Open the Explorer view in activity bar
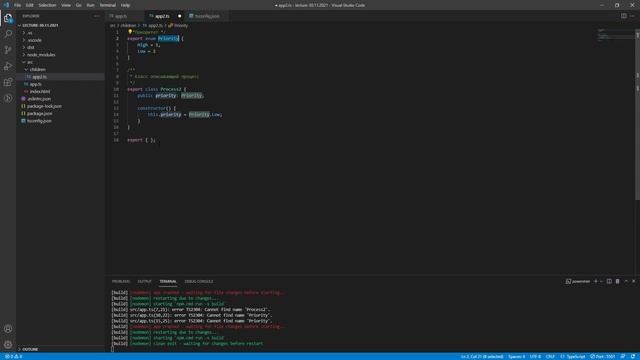Image resolution: width=640 pixels, height=360 pixels. pos(8,18)
